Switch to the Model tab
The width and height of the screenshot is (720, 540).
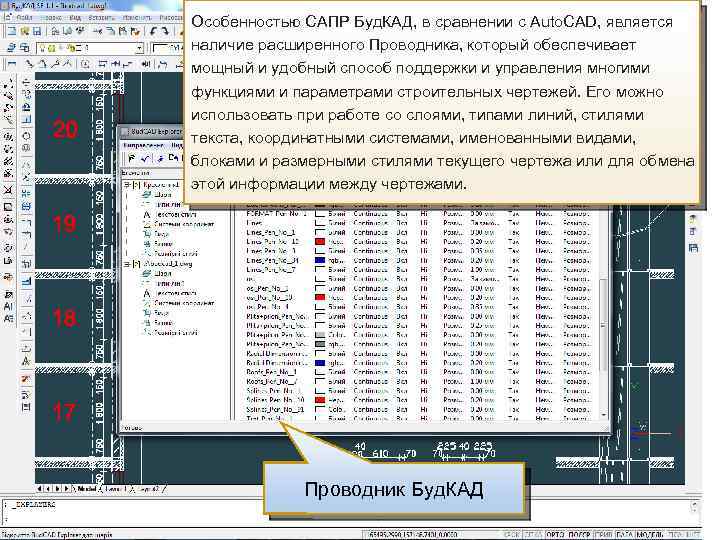(86, 489)
